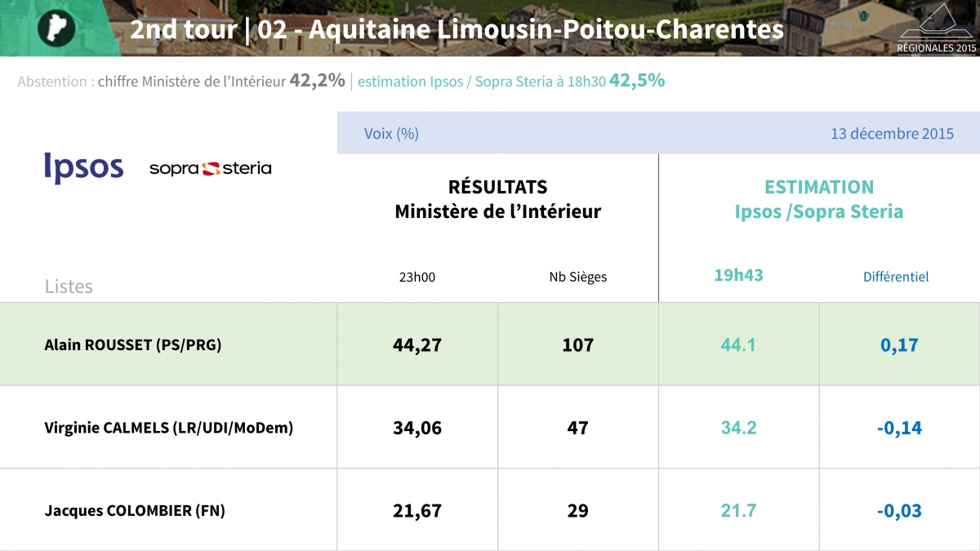Click the 19h43 estimation column header
The width and height of the screenshot is (980, 551).
coord(738,275)
